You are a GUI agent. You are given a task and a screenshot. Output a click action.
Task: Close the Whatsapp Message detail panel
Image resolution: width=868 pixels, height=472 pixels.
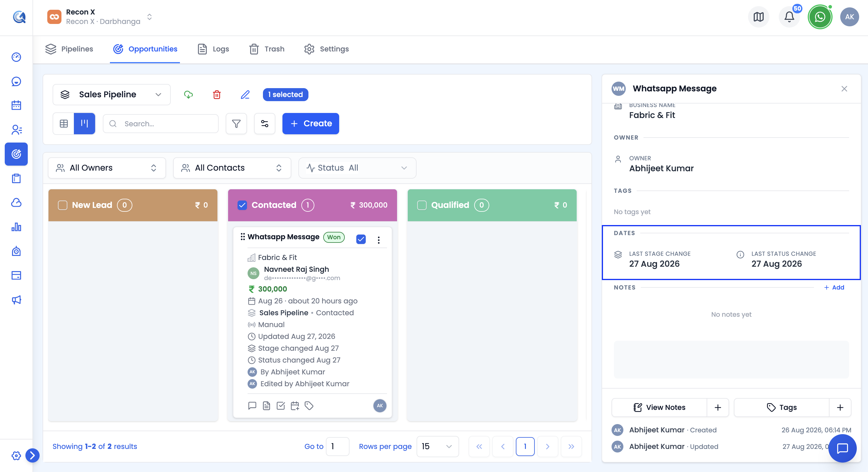point(844,89)
